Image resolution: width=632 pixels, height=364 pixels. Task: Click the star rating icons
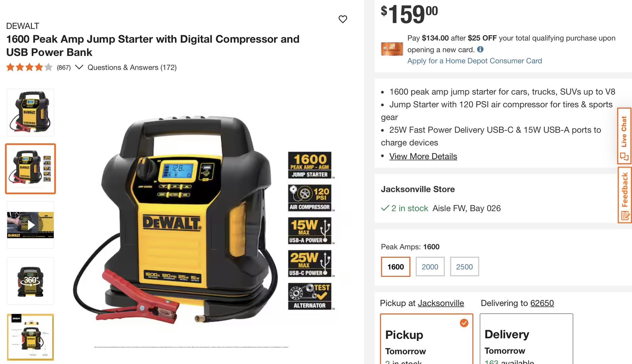[x=29, y=67]
